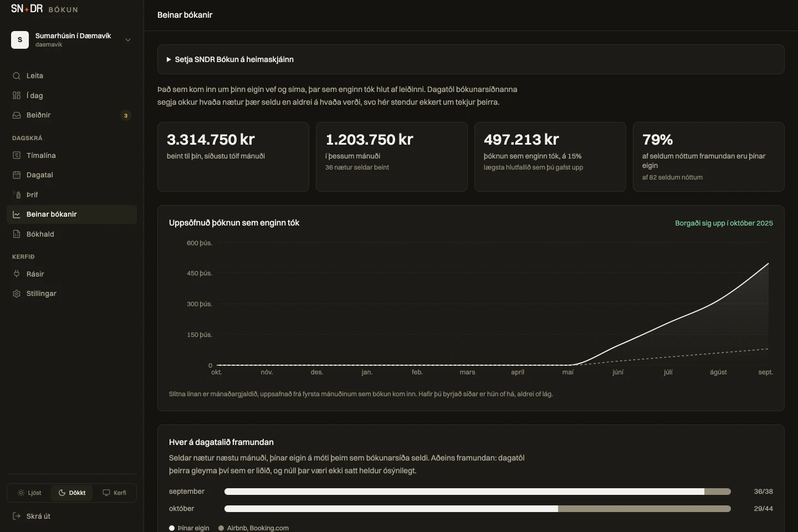798x532 pixels.
Task: Click the 497.213 kr stat card
Action: pos(550,157)
